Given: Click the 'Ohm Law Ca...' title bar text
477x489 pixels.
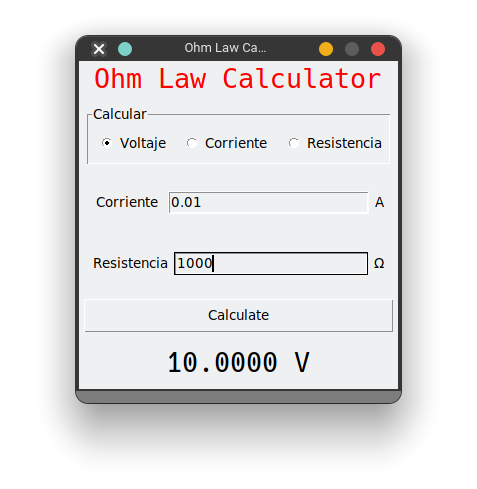Looking at the screenshot, I should [225, 48].
